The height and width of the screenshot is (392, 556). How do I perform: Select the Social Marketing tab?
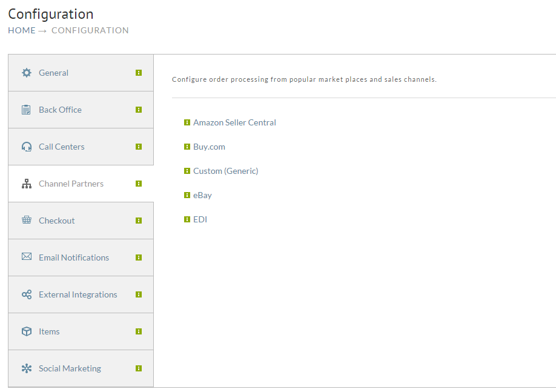pos(81,368)
